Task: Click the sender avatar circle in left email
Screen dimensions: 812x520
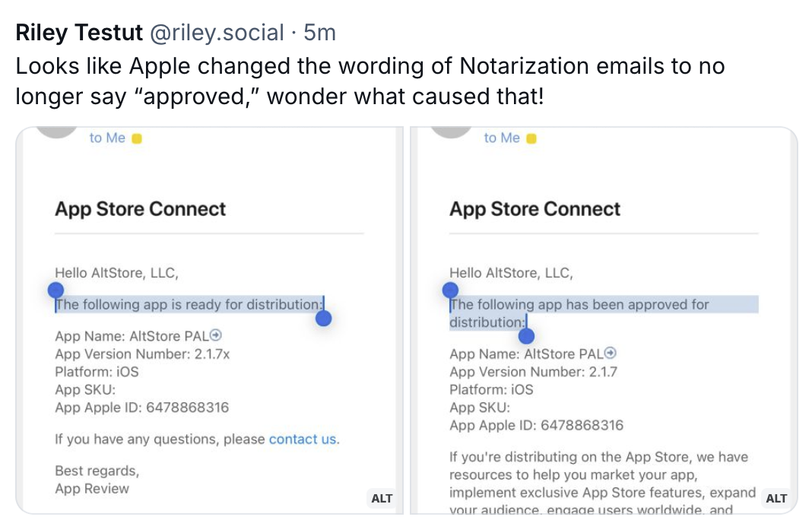Action: (x=57, y=131)
